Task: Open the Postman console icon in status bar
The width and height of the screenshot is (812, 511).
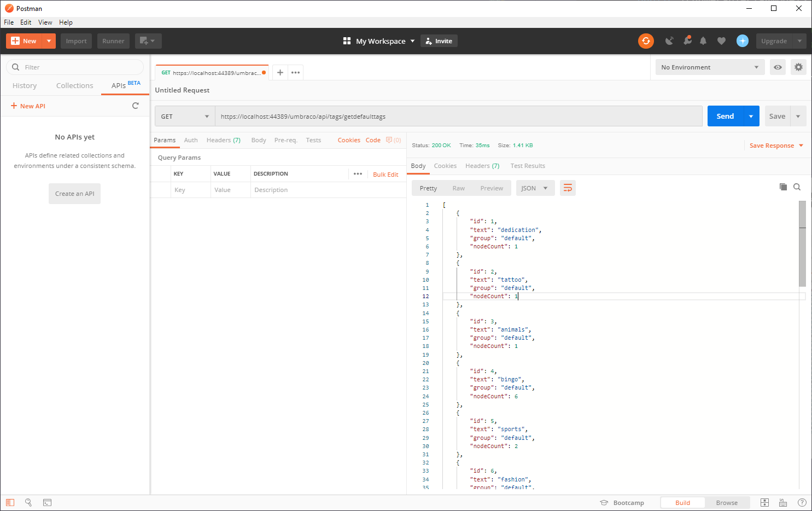Action: tap(48, 502)
